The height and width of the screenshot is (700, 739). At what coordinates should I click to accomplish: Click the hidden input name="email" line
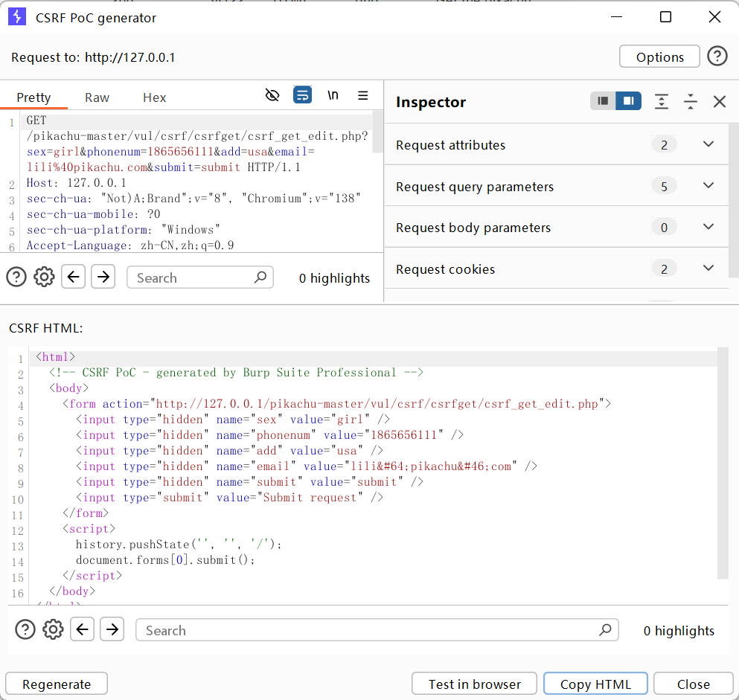(x=307, y=466)
